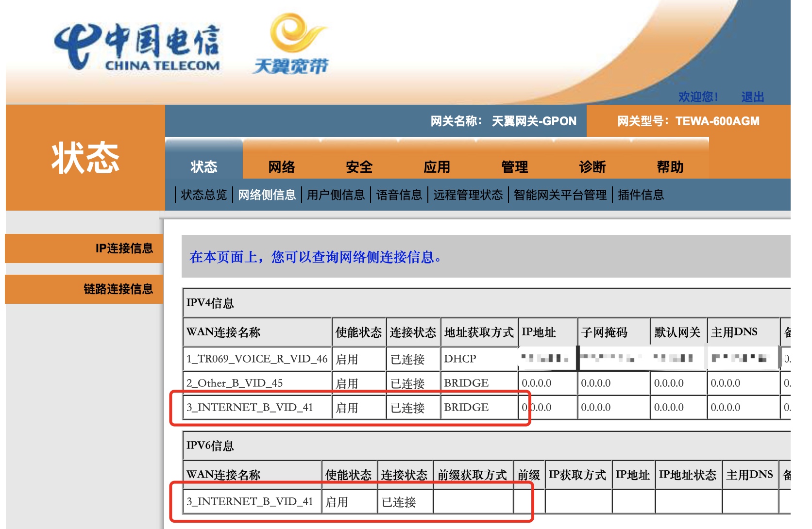The image size is (812, 529).
Task: Click the IP连接信息 sidebar item
Action: point(124,248)
